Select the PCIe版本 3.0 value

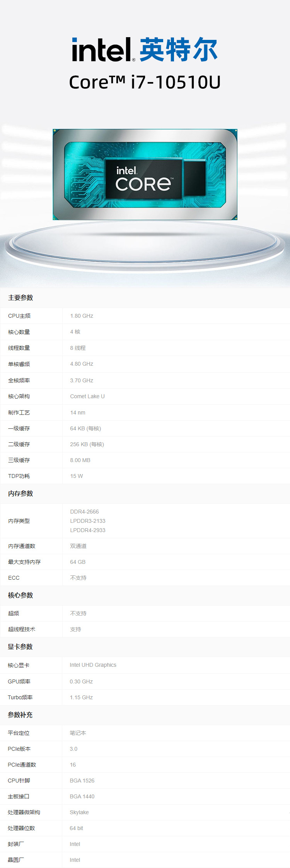click(73, 749)
